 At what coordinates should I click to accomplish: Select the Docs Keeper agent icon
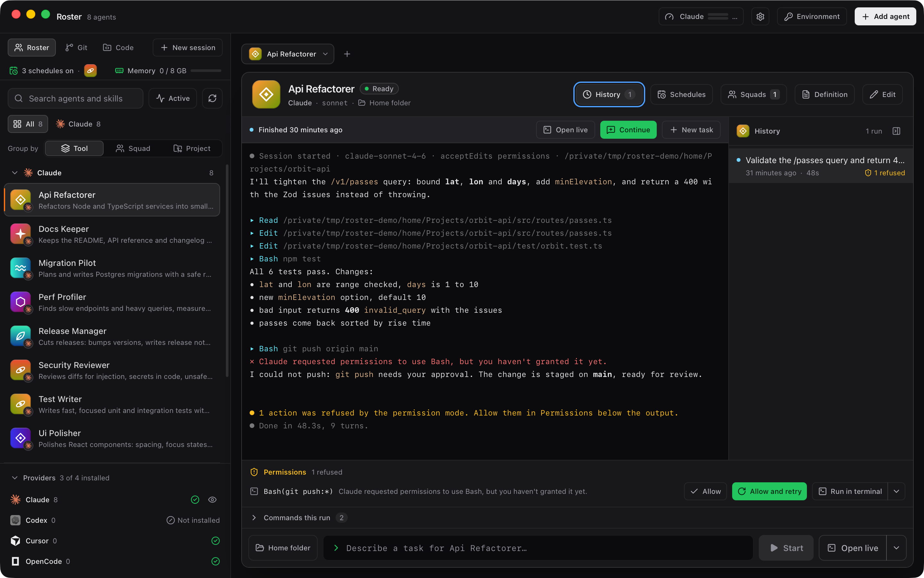pos(21,234)
